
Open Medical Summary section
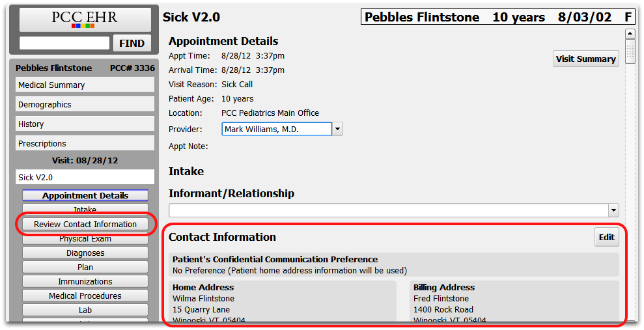85,85
